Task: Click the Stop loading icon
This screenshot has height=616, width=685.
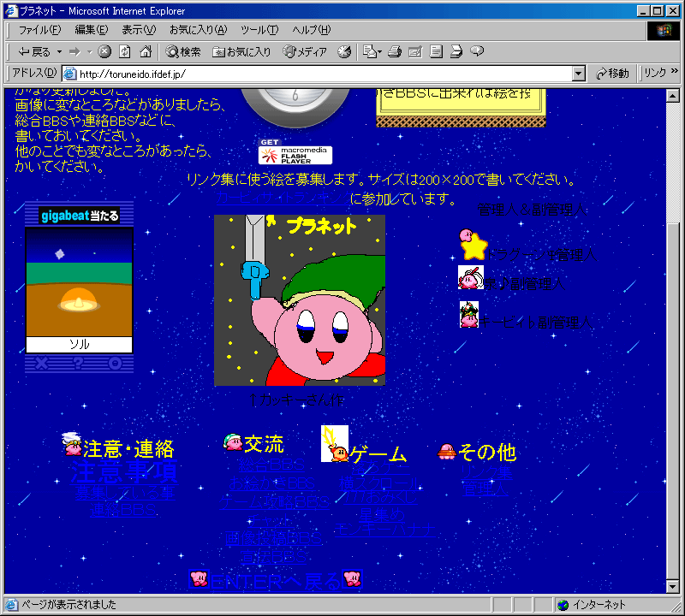Action: click(x=104, y=51)
